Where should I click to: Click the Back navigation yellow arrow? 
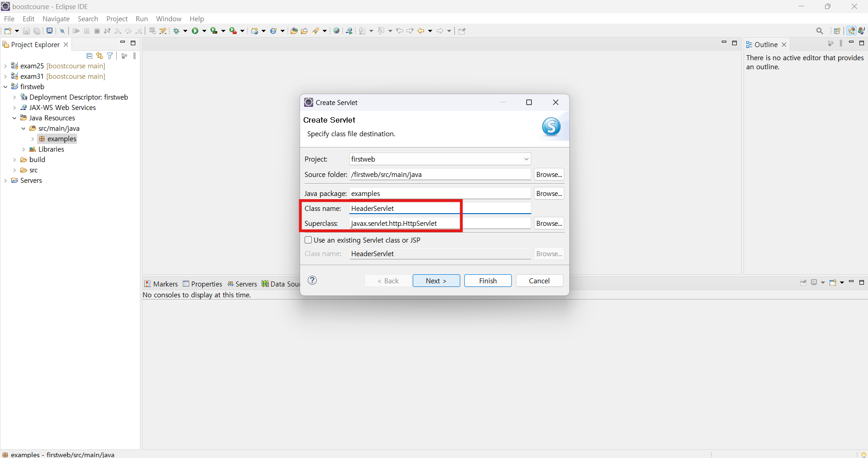pyautogui.click(x=421, y=31)
